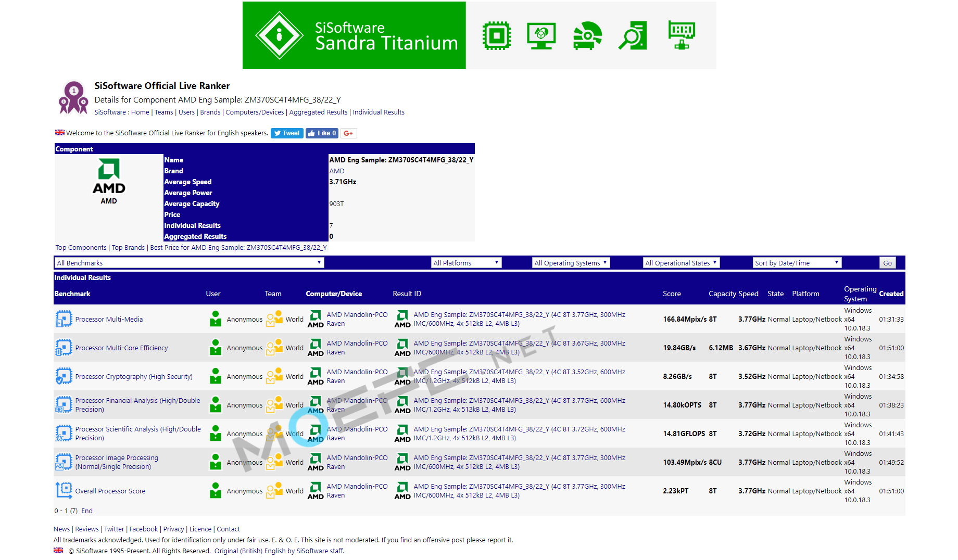Click the Processor Multi-Media benchmark icon
The image size is (958, 560).
click(x=64, y=319)
